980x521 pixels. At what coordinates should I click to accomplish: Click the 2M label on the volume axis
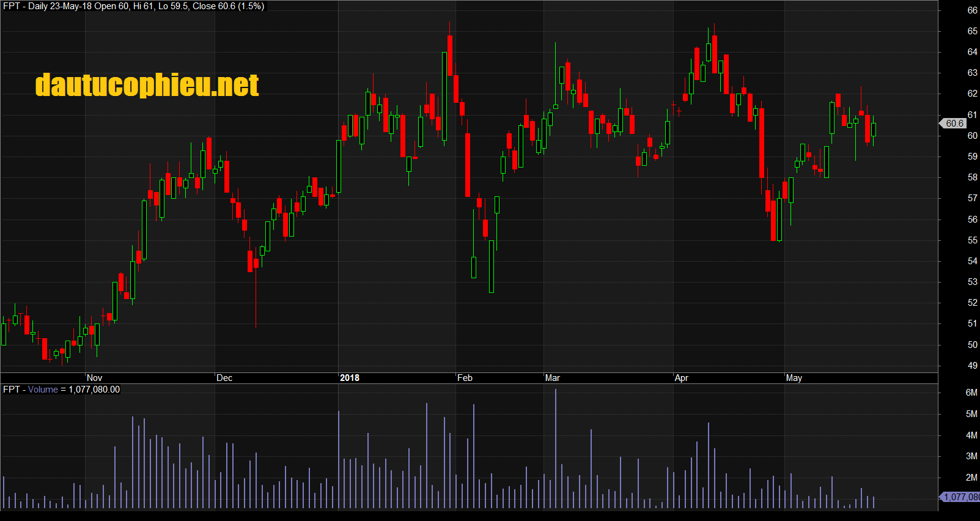pyautogui.click(x=971, y=478)
